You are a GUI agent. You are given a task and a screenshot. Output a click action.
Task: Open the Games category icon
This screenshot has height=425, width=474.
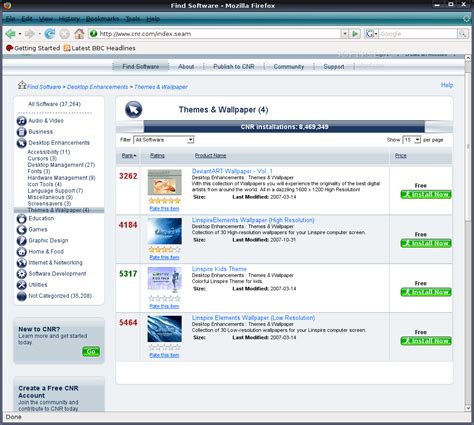tap(22, 229)
